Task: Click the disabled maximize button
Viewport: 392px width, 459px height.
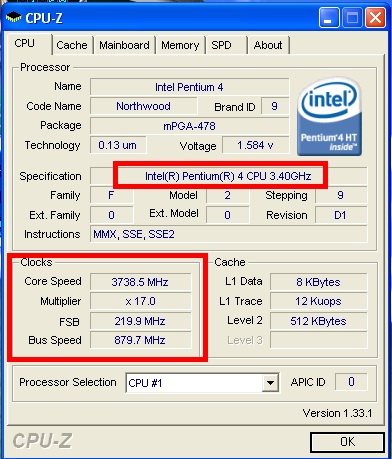Action: [x=352, y=18]
